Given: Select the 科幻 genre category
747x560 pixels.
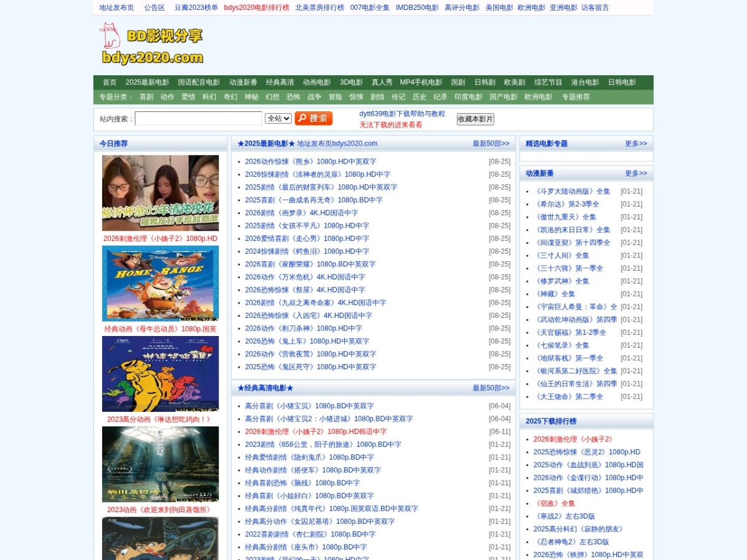Looking at the screenshot, I should coord(209,97).
